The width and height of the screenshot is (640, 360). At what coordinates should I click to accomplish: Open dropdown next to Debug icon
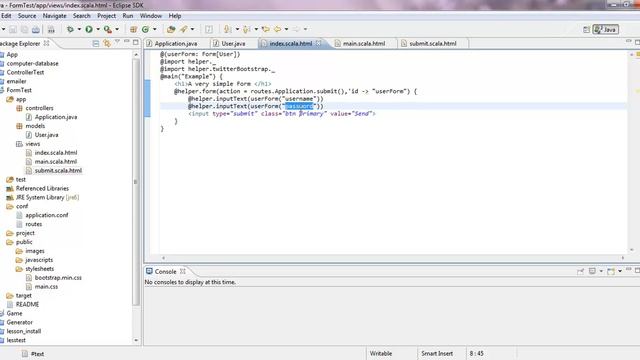79,29
